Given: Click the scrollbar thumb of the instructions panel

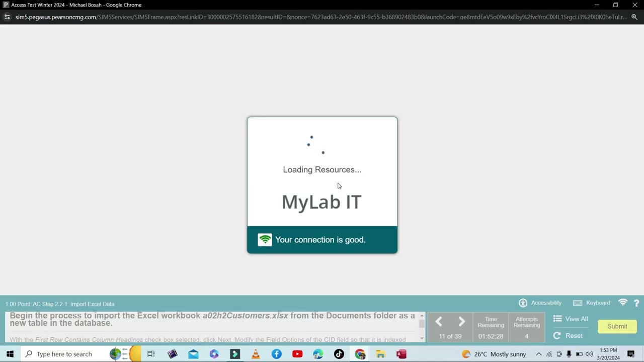Looking at the screenshot, I should pos(422,324).
